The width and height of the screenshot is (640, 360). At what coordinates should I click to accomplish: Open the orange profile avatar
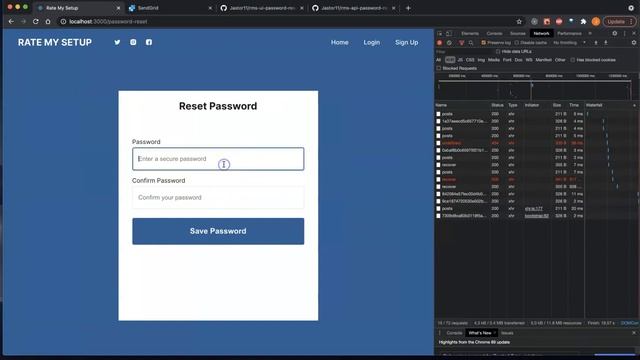596,22
